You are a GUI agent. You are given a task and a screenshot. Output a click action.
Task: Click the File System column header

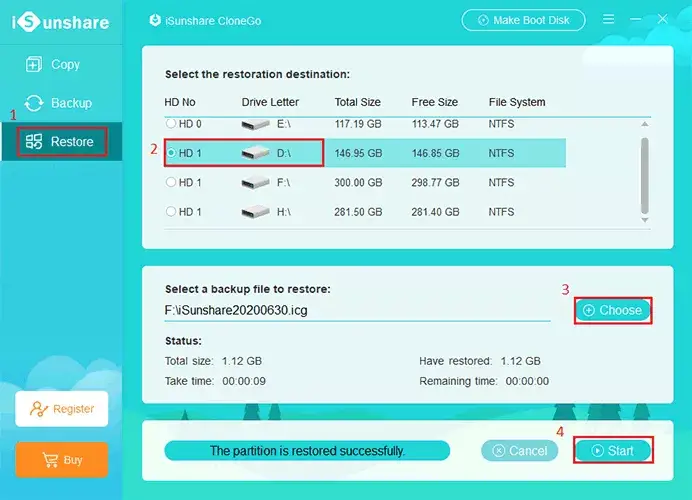pos(517,102)
